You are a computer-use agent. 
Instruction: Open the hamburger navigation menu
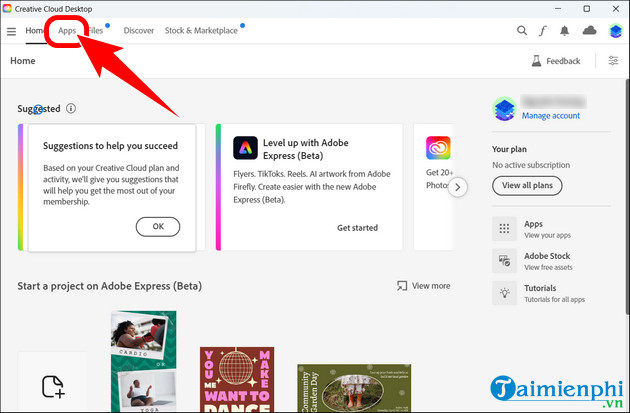11,31
